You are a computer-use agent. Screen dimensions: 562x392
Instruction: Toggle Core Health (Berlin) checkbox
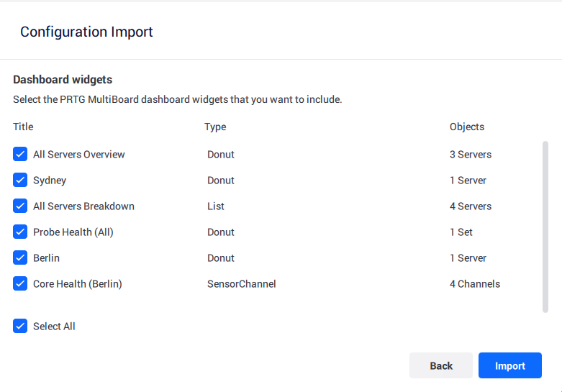click(20, 283)
